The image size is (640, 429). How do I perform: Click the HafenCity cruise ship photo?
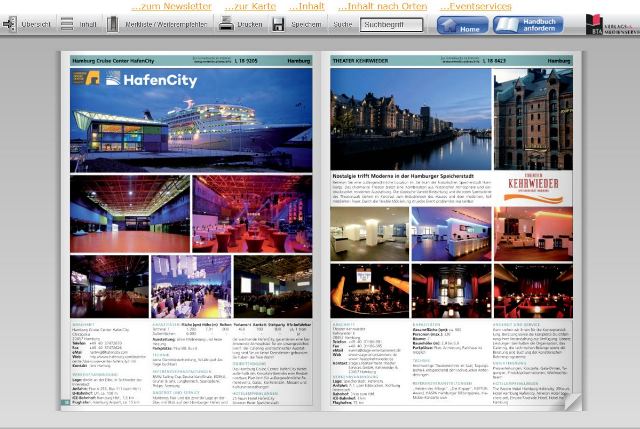click(x=191, y=120)
